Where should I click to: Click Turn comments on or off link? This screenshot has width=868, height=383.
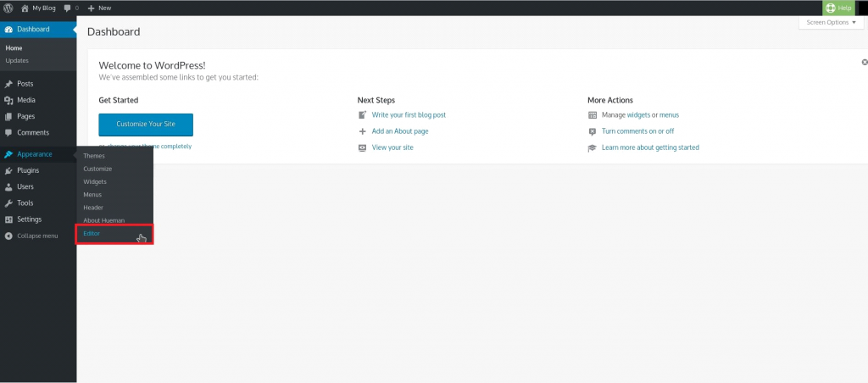[x=637, y=131]
